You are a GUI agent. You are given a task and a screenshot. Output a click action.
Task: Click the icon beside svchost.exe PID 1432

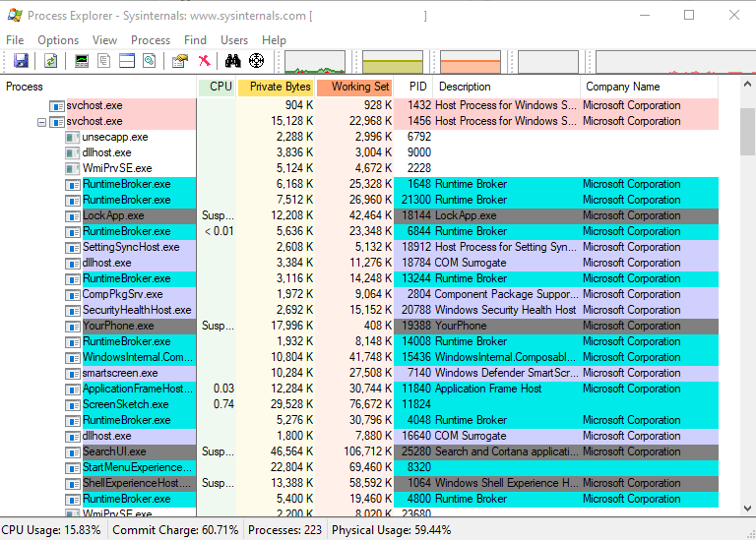pyautogui.click(x=57, y=106)
